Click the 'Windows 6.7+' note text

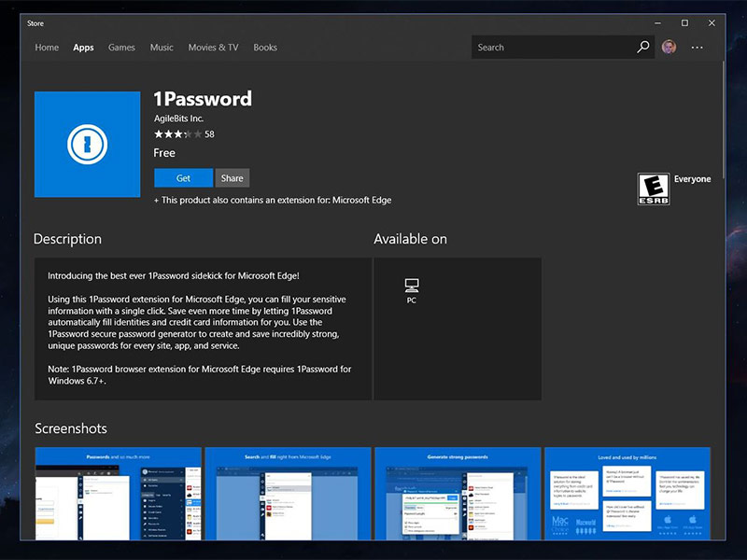[x=77, y=381]
